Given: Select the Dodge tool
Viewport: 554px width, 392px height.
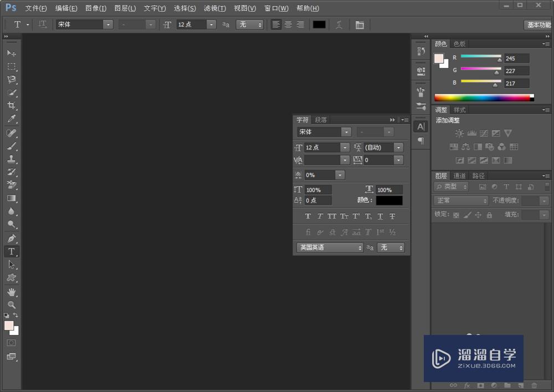Looking at the screenshot, I should [x=11, y=224].
